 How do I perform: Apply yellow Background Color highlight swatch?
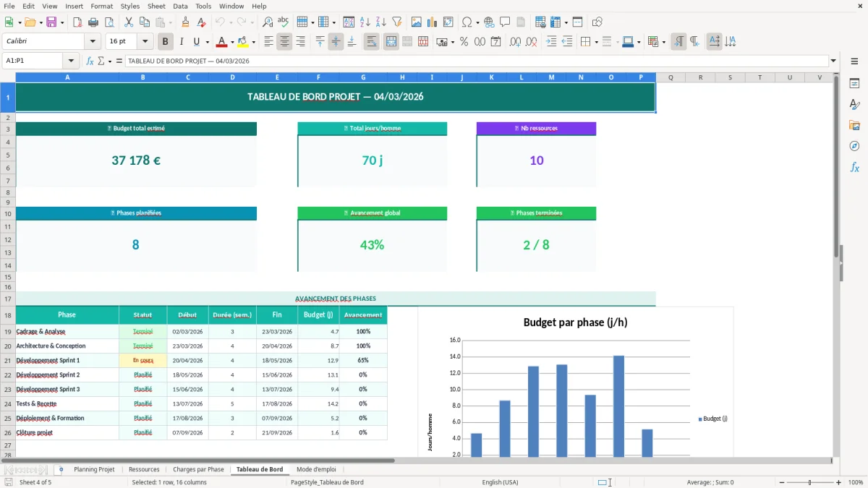243,42
